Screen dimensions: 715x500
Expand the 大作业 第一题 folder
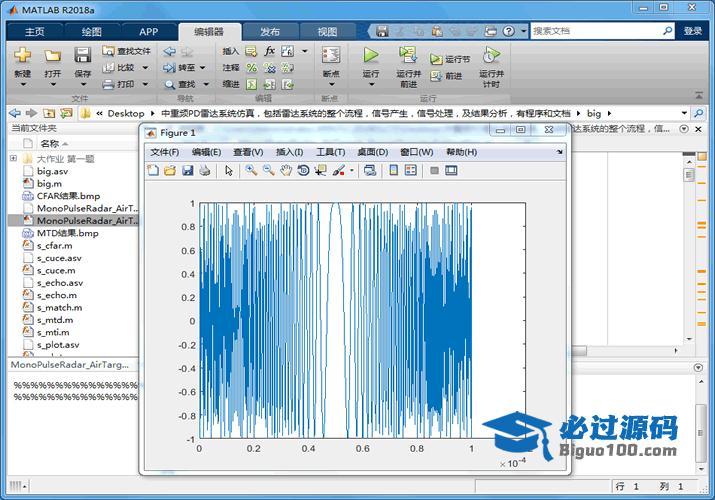point(14,158)
